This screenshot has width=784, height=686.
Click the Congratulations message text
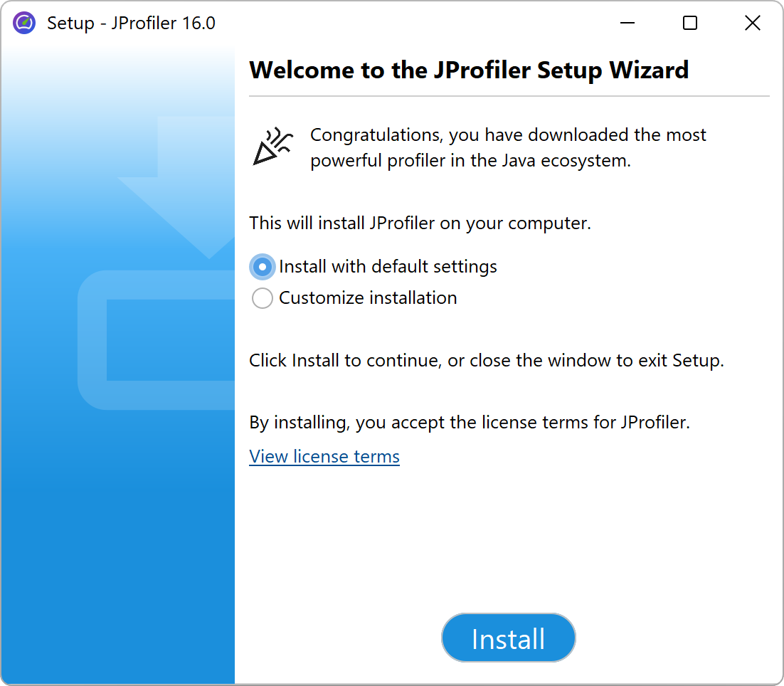tap(508, 147)
